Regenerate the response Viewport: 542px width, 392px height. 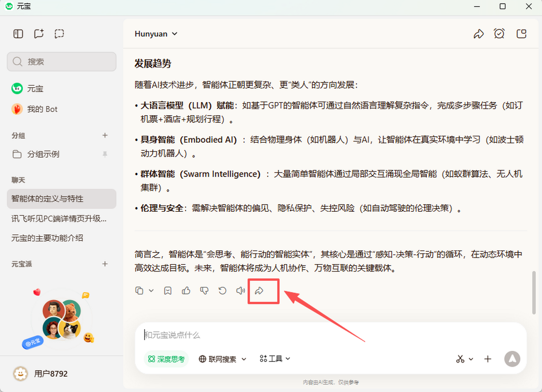pyautogui.click(x=222, y=291)
